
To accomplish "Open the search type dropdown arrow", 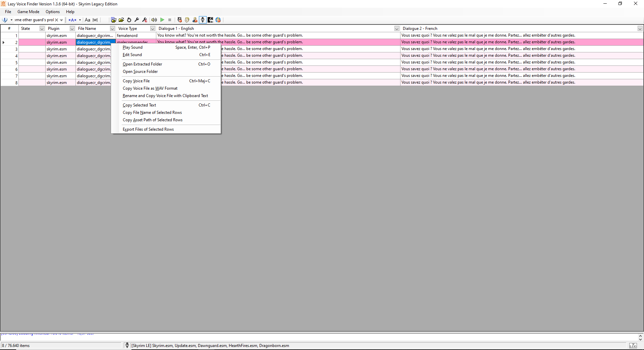I will coord(11,20).
